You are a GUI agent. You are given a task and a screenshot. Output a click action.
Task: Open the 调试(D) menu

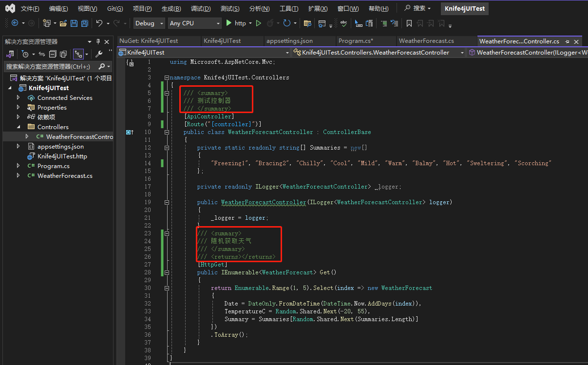tap(201, 9)
